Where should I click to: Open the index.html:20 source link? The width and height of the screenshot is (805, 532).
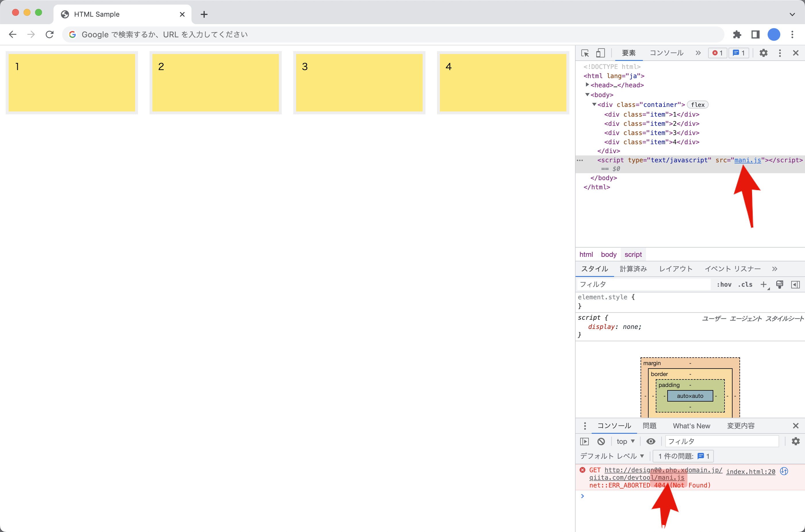750,472
